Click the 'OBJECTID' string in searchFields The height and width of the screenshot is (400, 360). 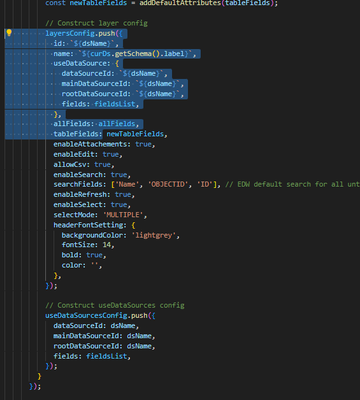coord(168,184)
